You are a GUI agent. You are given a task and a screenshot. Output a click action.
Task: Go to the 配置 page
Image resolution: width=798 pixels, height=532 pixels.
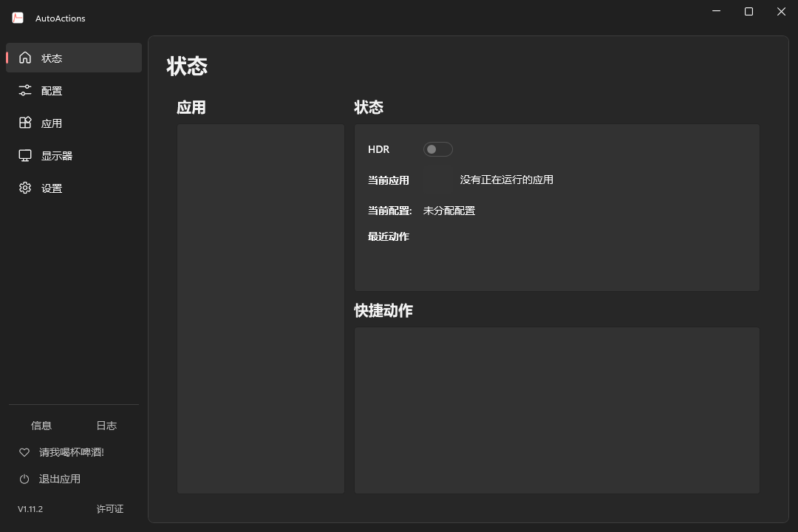(74, 90)
